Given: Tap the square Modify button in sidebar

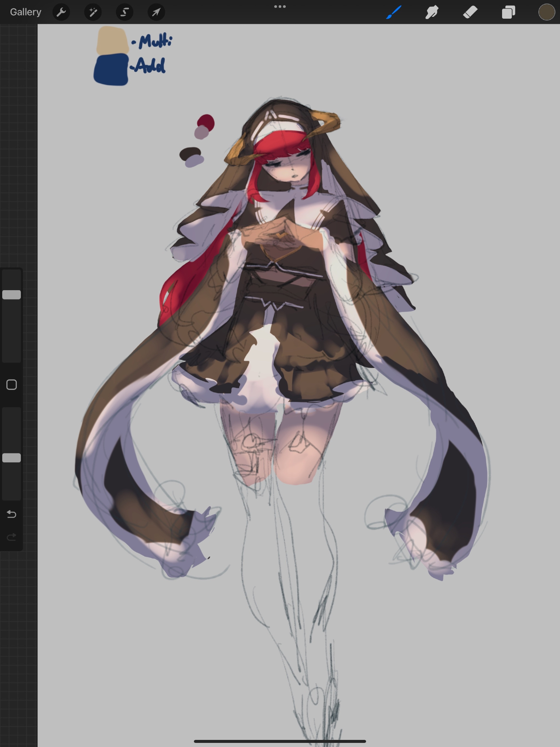Looking at the screenshot, I should pos(12,385).
